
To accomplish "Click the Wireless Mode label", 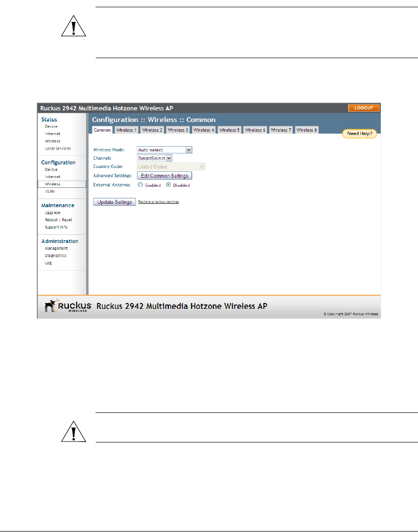I will [109, 150].
